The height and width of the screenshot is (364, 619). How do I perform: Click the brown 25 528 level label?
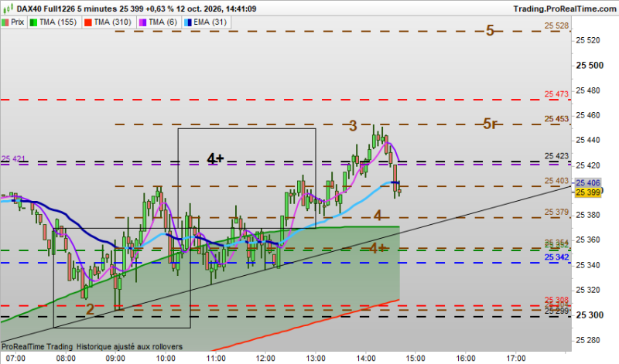(x=556, y=26)
